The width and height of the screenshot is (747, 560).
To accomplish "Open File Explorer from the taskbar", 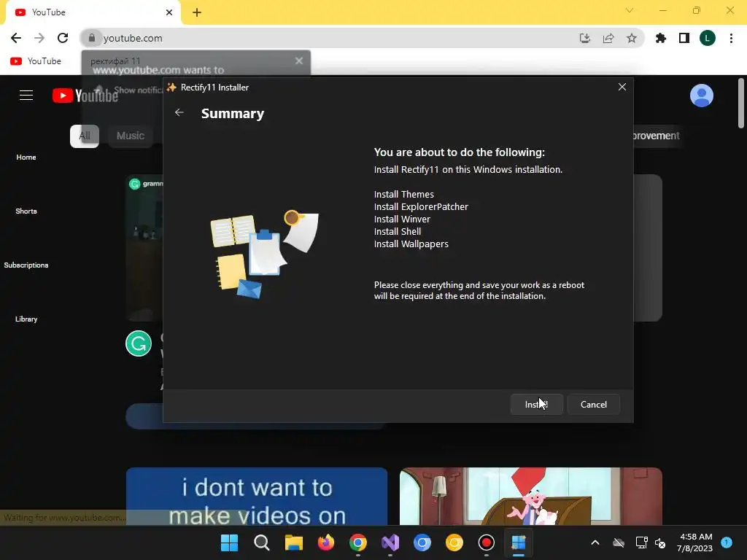I will point(294,542).
